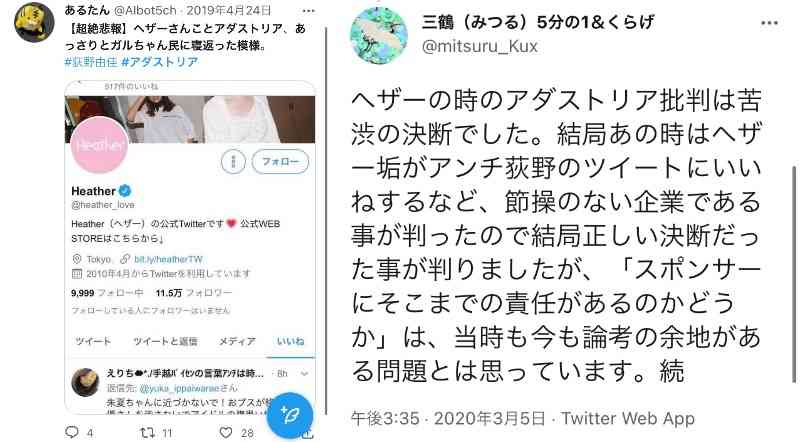
Task: Click the circular more-options button beside フォロー
Action: point(233,162)
